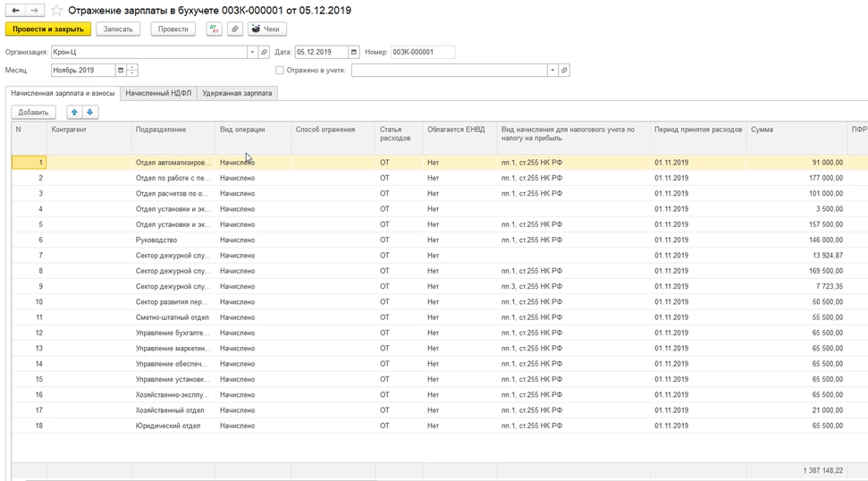The height and width of the screenshot is (481, 868).
Task: Move selected row up with arrow icon
Action: click(x=74, y=113)
